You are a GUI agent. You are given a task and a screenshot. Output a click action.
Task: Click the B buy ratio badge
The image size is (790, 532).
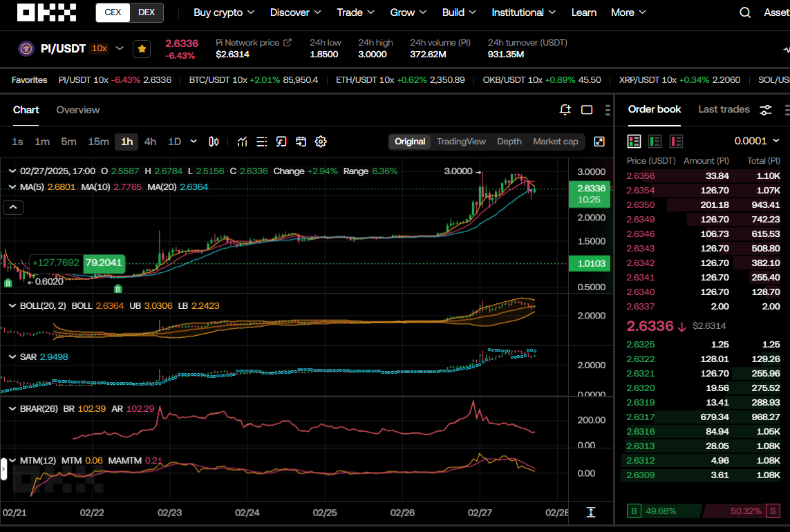pyautogui.click(x=634, y=511)
